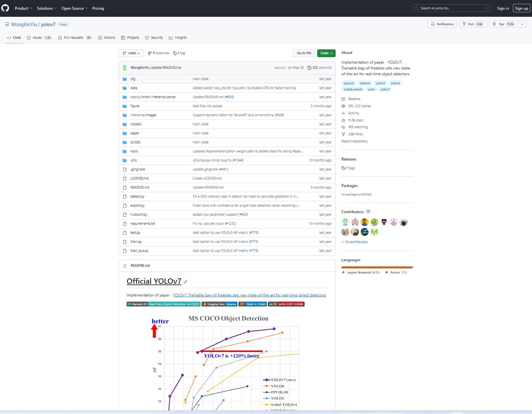Click the pytorch topic tag
The height and width of the screenshot is (414, 532).
tap(349, 83)
